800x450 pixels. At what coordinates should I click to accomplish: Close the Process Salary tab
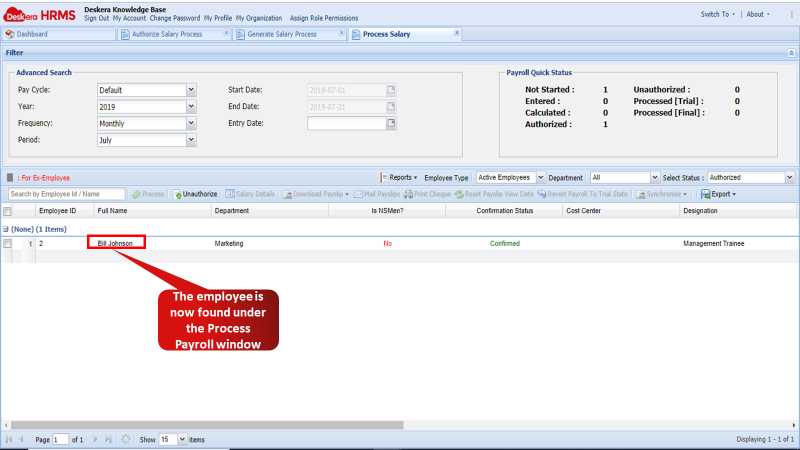457,33
